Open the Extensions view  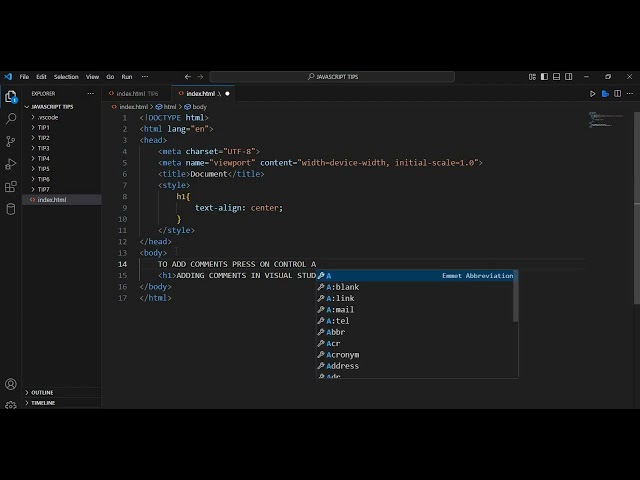pos(11,187)
